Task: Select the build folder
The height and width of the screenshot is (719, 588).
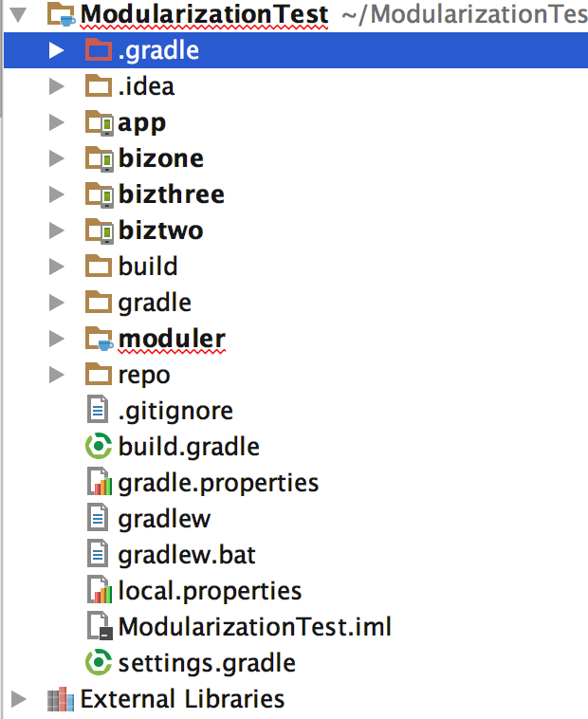Action: click(148, 267)
